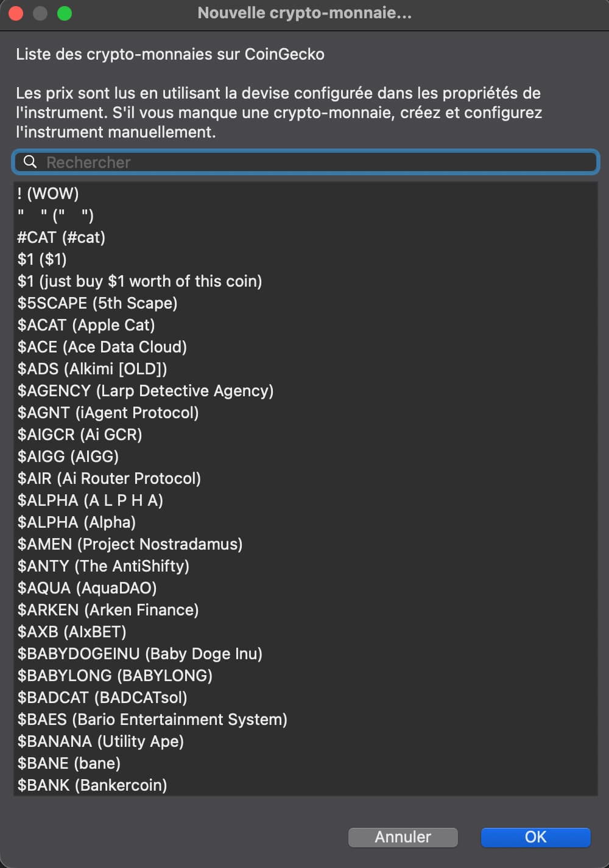Choose $BAES (Bario Entertainment System)
The width and height of the screenshot is (609, 868).
152,719
